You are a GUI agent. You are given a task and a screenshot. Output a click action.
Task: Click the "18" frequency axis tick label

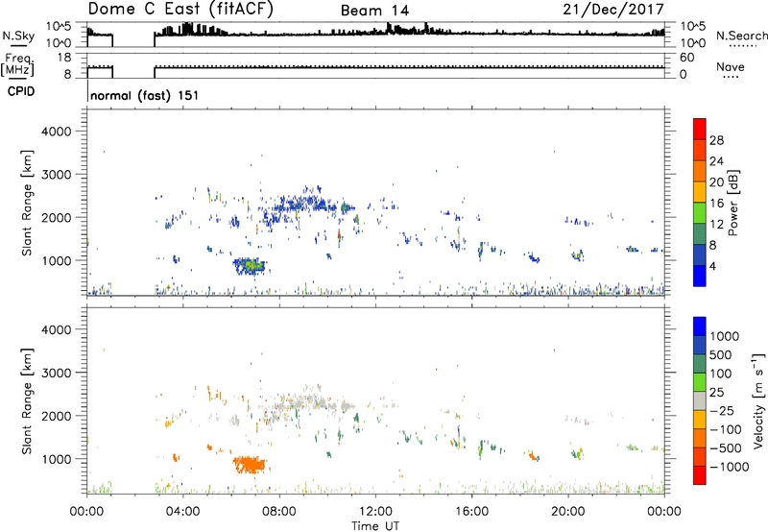pyautogui.click(x=64, y=58)
